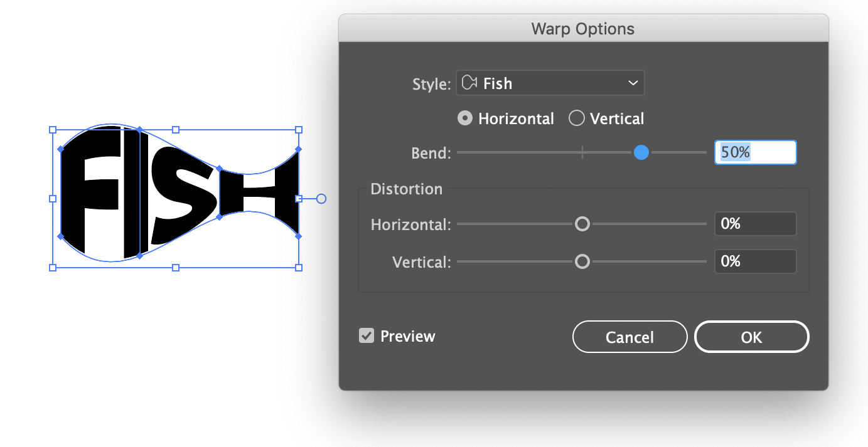
Task: Click the Vertical distortion value field
Action: [755, 261]
